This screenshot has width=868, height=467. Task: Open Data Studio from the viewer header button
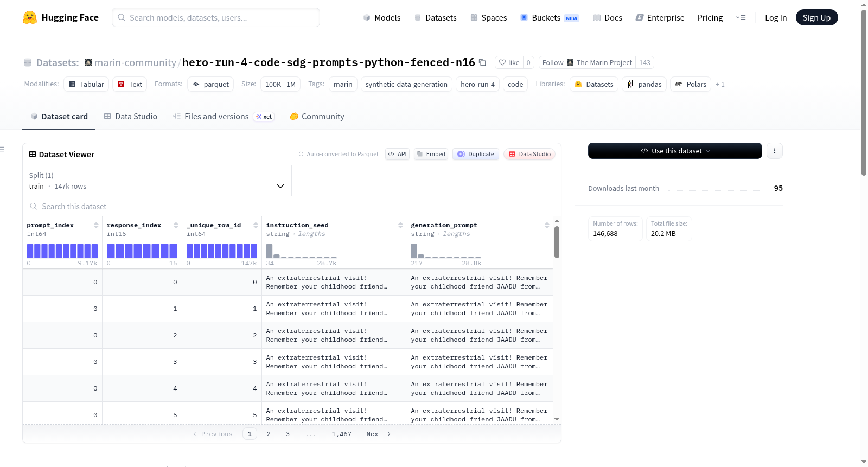point(529,154)
